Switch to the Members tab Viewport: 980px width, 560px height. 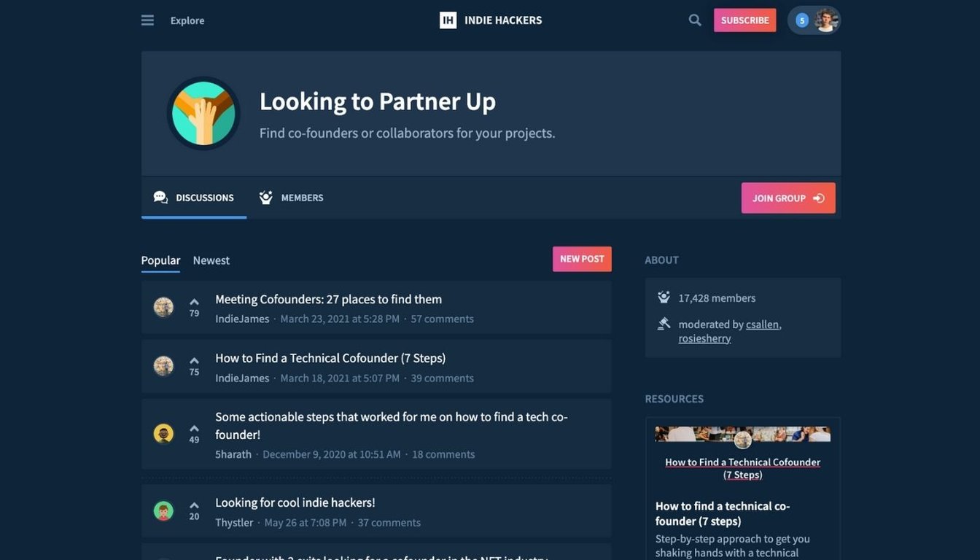[291, 198]
